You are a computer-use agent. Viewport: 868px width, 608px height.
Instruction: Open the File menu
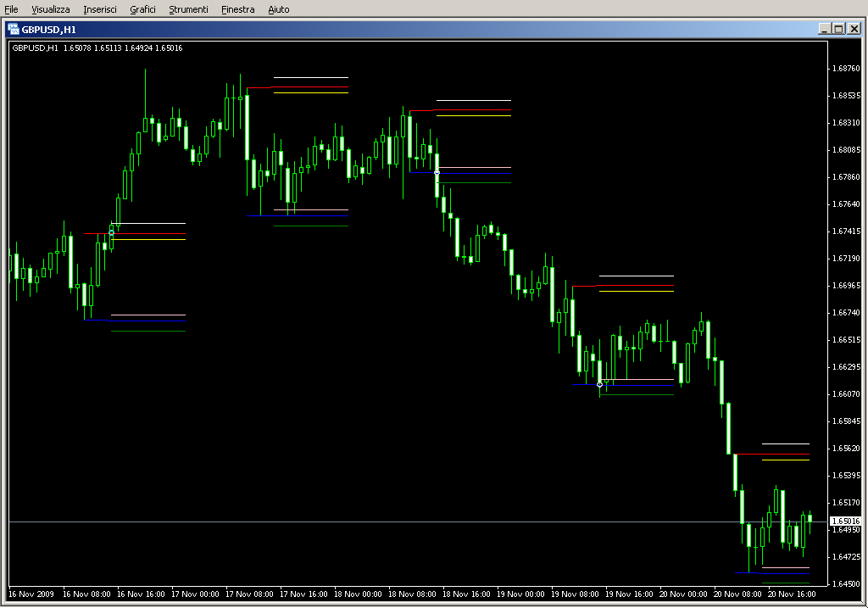pos(11,9)
